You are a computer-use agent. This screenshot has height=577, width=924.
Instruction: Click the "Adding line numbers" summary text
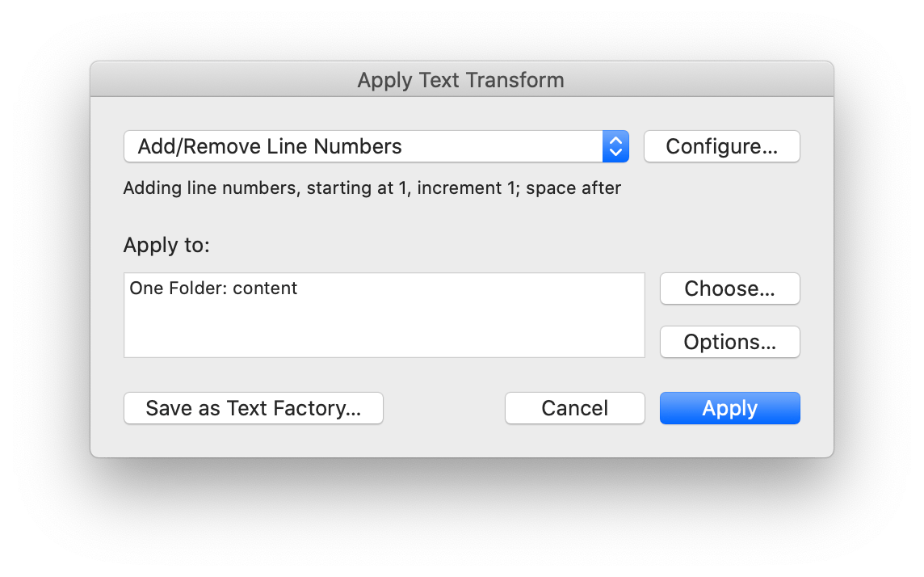(212, 189)
